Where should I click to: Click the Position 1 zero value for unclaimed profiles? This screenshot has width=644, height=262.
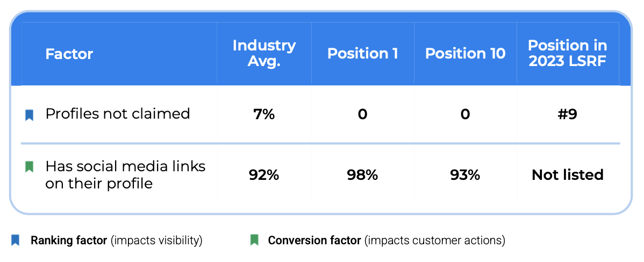tap(363, 114)
